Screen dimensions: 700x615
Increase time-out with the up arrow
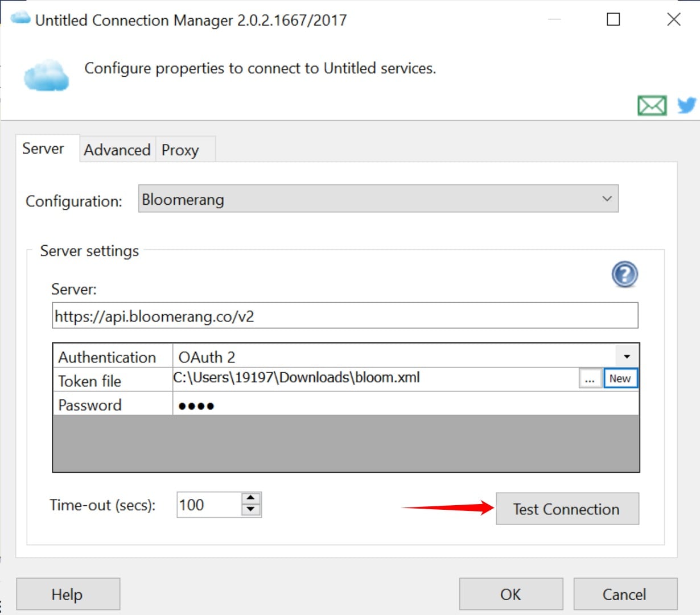(x=251, y=498)
